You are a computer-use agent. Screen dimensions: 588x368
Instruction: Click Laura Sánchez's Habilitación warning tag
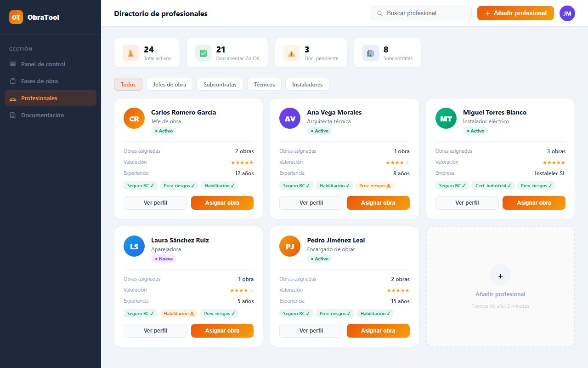pyautogui.click(x=179, y=314)
